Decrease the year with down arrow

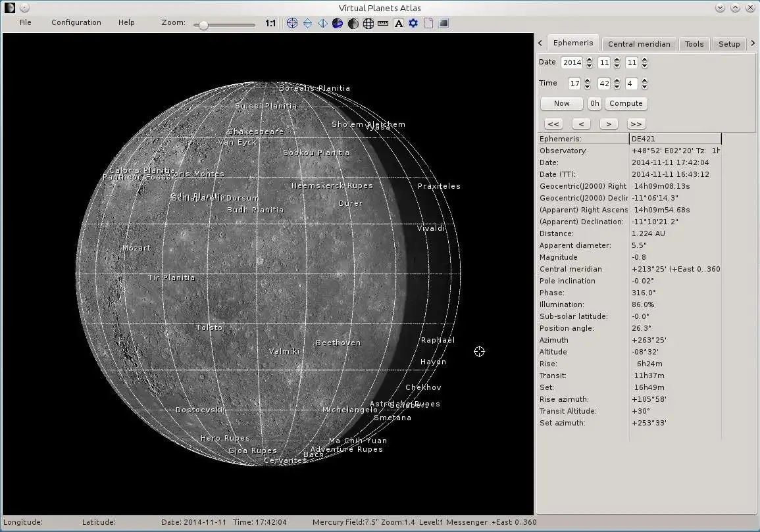click(x=590, y=65)
